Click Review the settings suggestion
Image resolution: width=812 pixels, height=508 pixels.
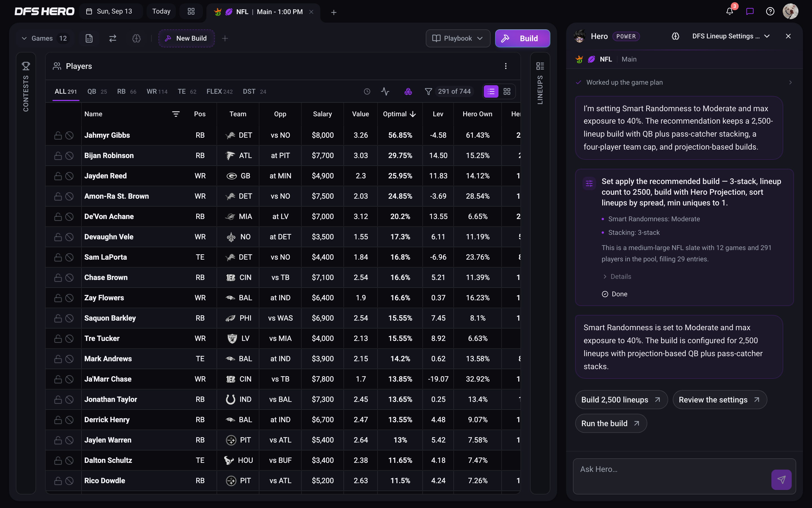coord(720,399)
